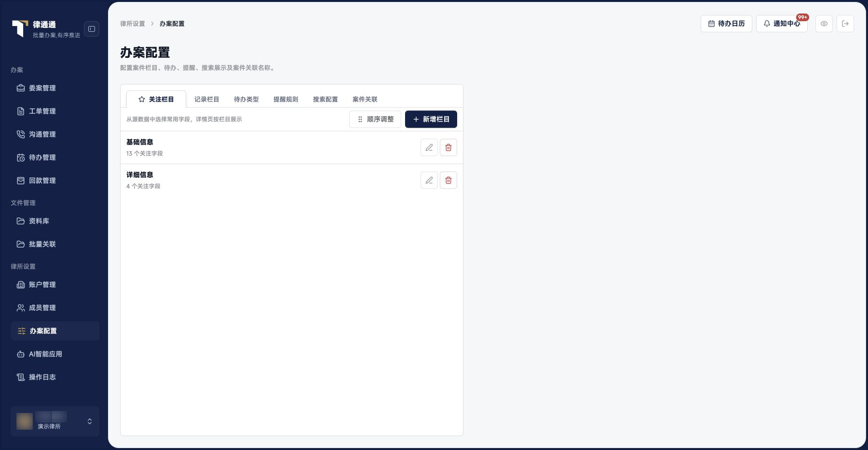Image resolution: width=868 pixels, height=450 pixels.
Task: Open the 资料库 folder page
Action: pyautogui.click(x=55, y=221)
